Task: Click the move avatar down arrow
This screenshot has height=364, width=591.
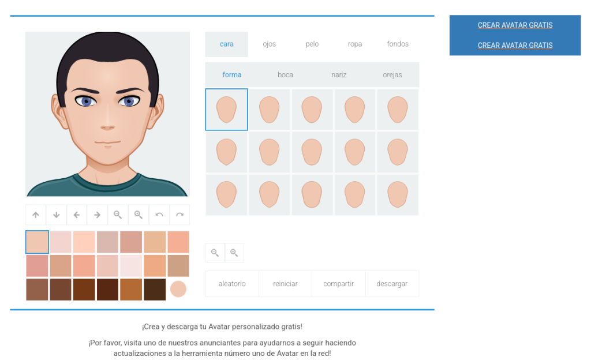Action: click(x=56, y=215)
